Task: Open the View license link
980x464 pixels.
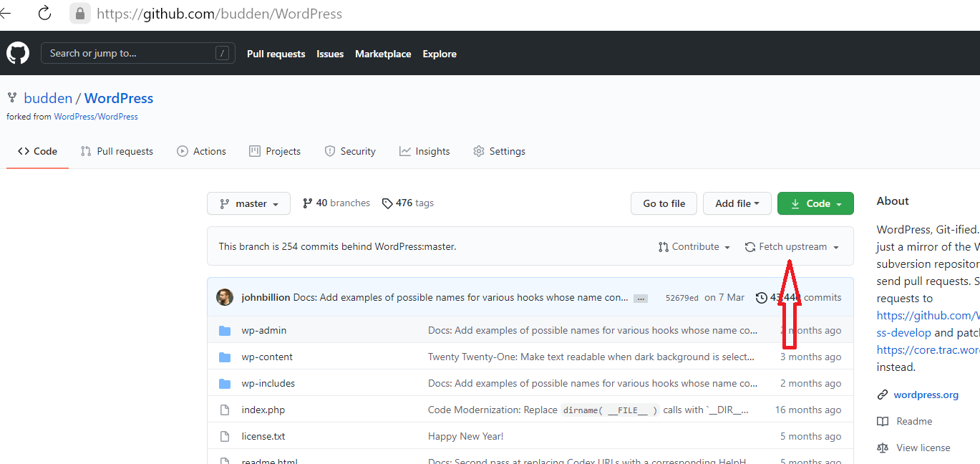Action: [923, 448]
